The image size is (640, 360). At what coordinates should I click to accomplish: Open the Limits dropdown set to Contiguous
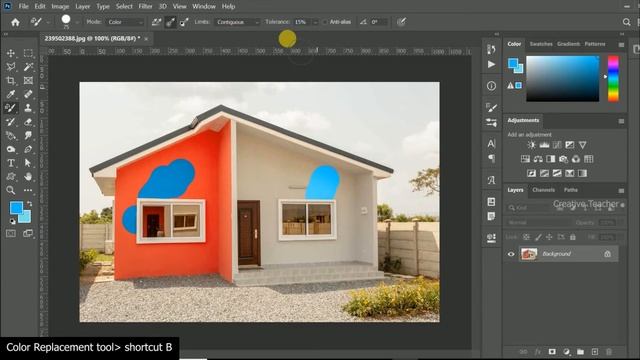point(237,22)
